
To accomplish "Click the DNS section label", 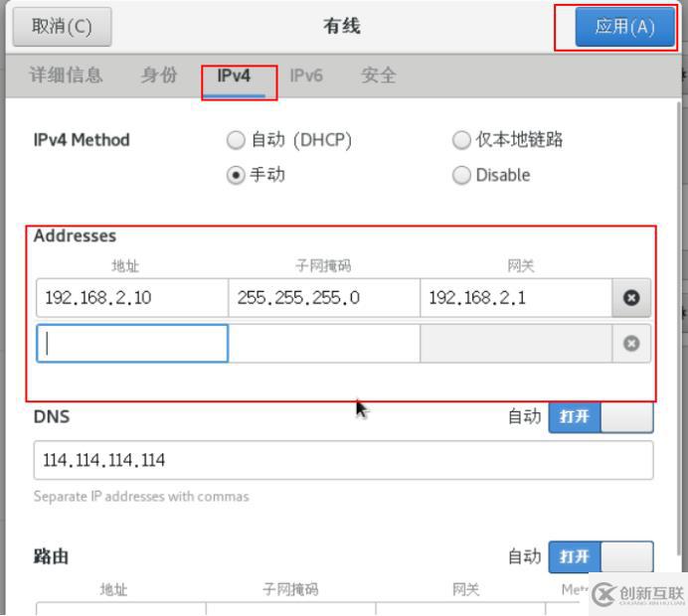I will coord(52,416).
